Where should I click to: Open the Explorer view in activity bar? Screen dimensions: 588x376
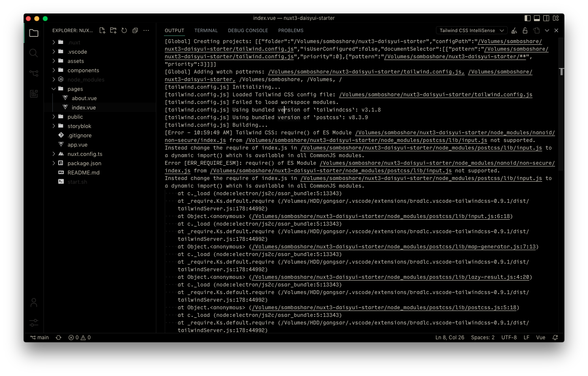pos(34,33)
